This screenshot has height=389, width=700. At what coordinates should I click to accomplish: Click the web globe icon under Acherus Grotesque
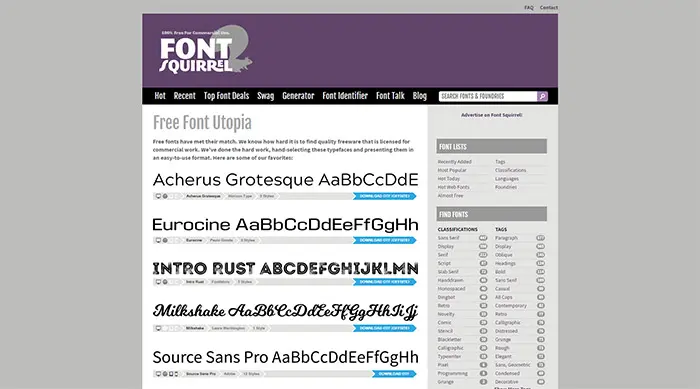(x=165, y=196)
